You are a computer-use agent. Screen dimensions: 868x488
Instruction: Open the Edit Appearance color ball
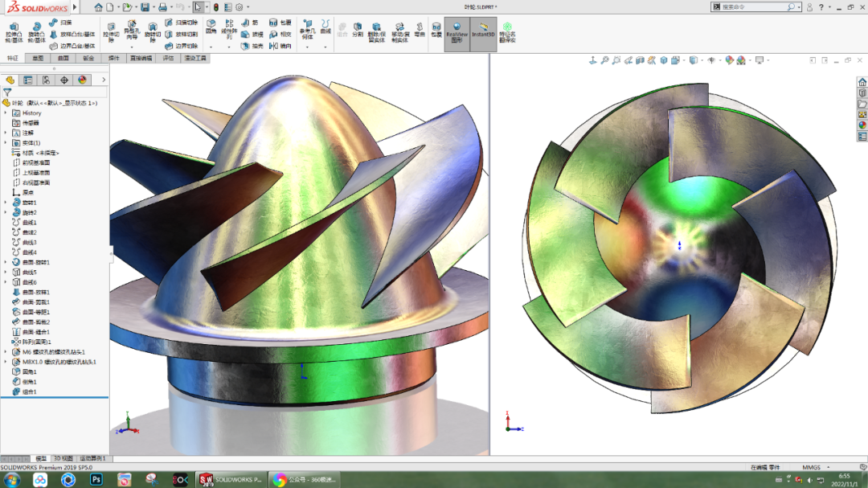730,60
